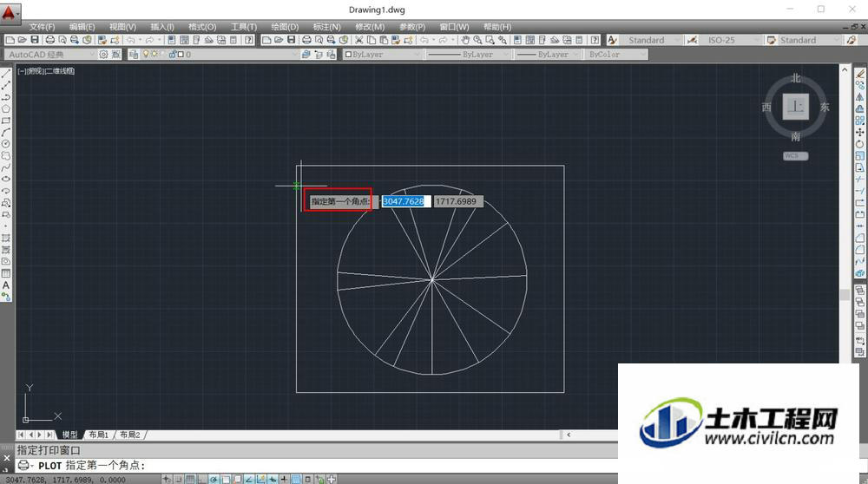Select the Line draw tool
This screenshot has height=484, width=868.
[6, 73]
